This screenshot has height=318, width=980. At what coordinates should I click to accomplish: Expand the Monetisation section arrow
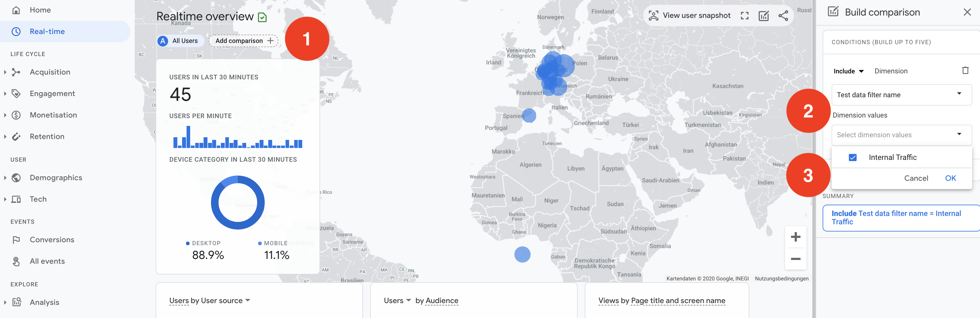click(x=5, y=115)
